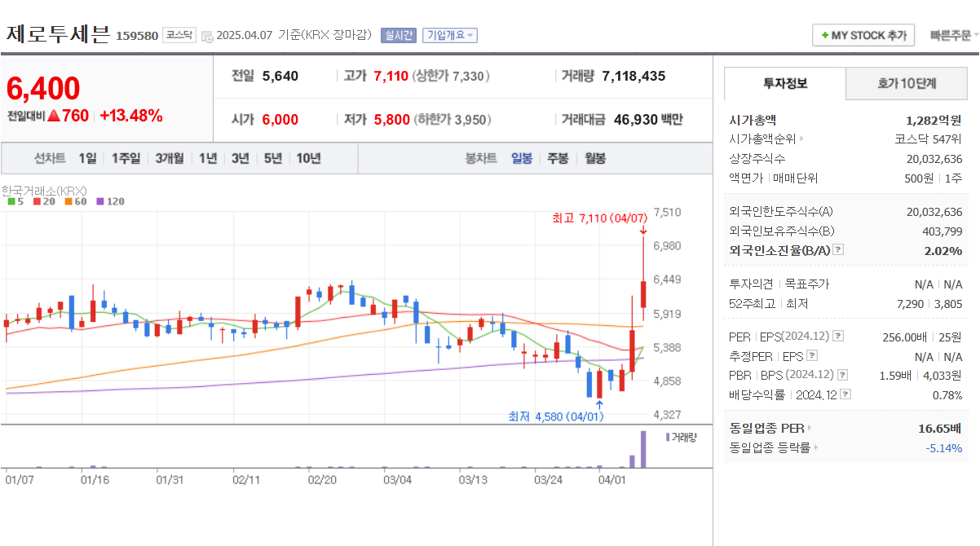Screen dimensions: 980x546
Task: Expand the 기업개요 dropdown
Action: 449,35
